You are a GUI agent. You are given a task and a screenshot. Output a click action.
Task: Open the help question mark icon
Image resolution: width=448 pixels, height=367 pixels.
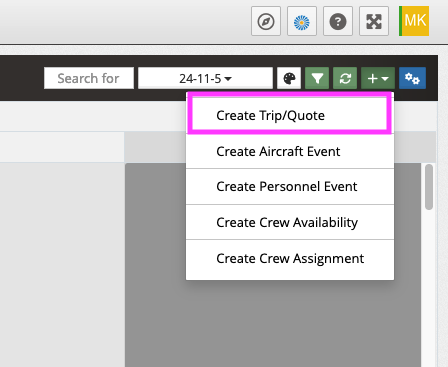(338, 21)
